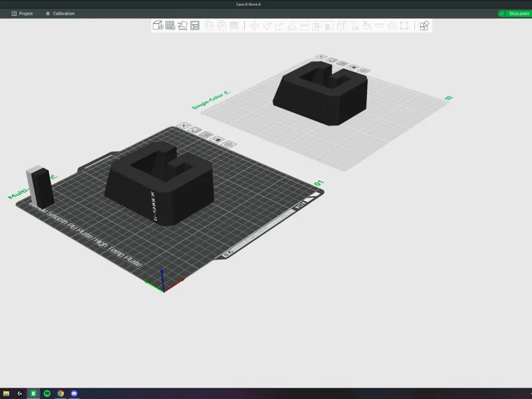
Task: Open plate 02 settings icon
Action: pyautogui.click(x=364, y=70)
